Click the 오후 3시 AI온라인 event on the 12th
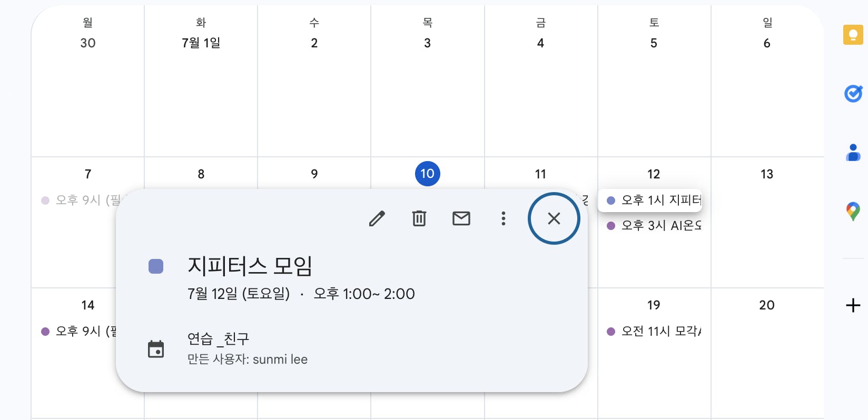This screenshot has height=420, width=868. [653, 225]
